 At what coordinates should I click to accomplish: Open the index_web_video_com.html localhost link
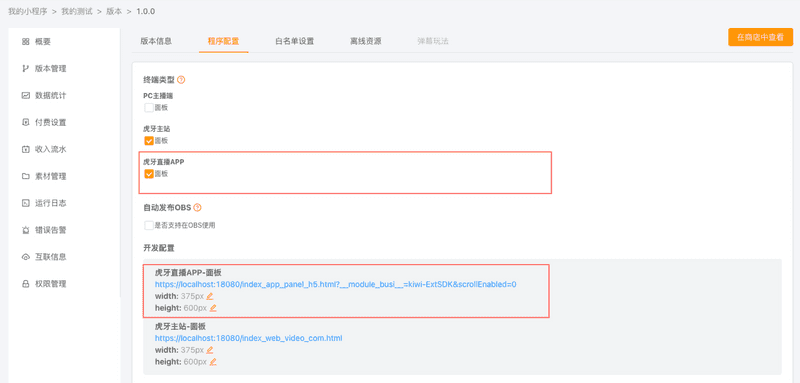(248, 338)
